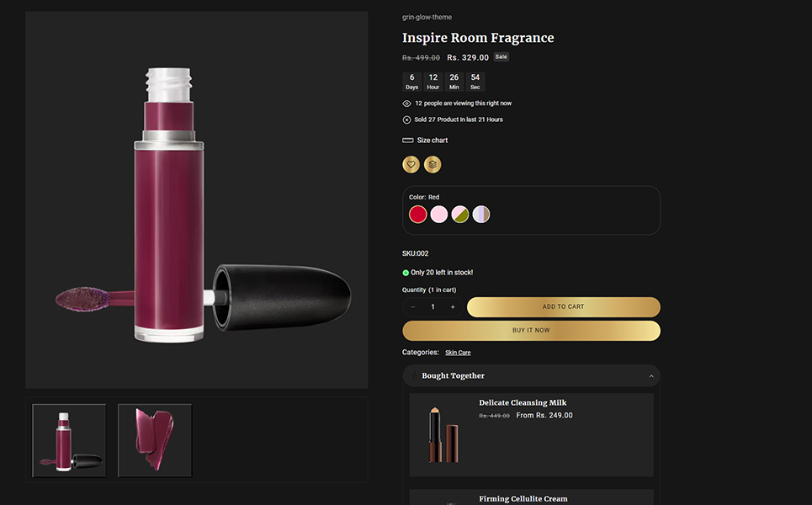The image size is (812, 505).
Task: Select the lavender striped color swatch
Action: pos(480,215)
